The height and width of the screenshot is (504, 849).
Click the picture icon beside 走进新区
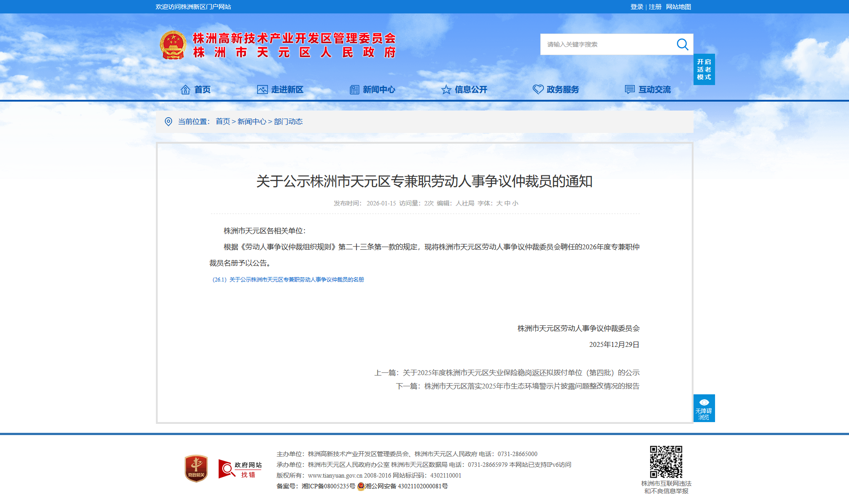pos(262,90)
